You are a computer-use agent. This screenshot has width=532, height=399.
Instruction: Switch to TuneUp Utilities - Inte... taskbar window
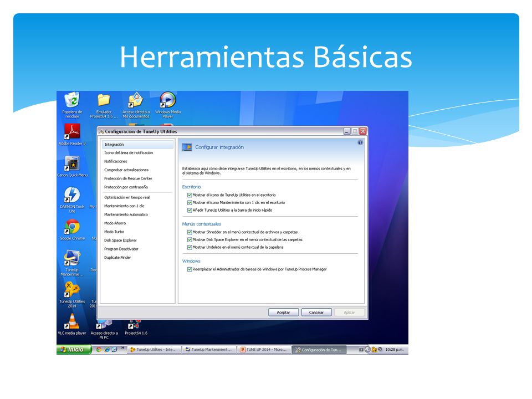tap(154, 350)
